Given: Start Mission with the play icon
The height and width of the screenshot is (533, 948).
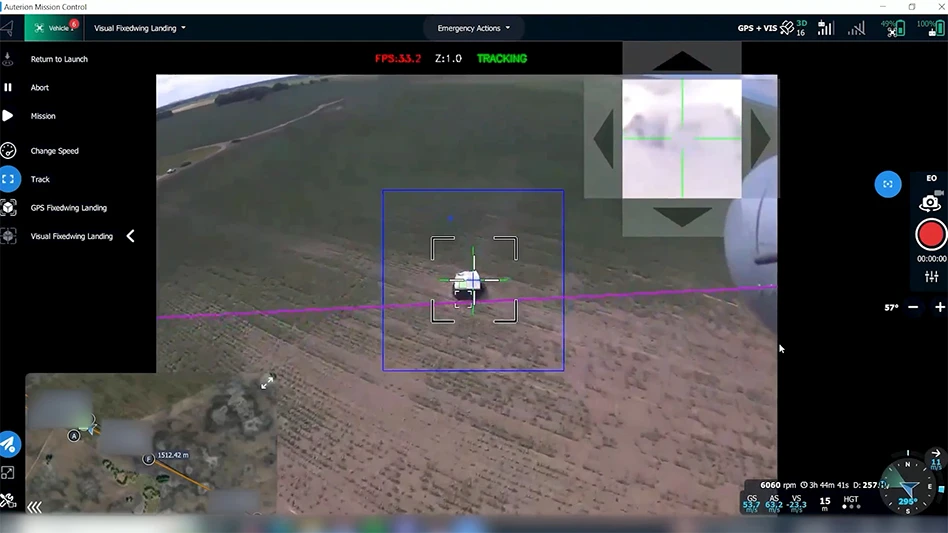Looking at the screenshot, I should coord(8,116).
